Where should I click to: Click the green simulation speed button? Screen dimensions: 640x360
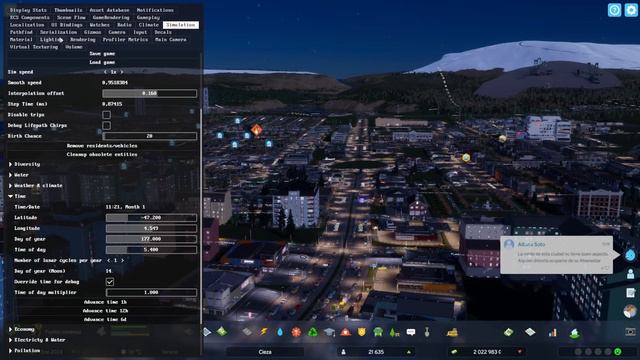point(618,351)
